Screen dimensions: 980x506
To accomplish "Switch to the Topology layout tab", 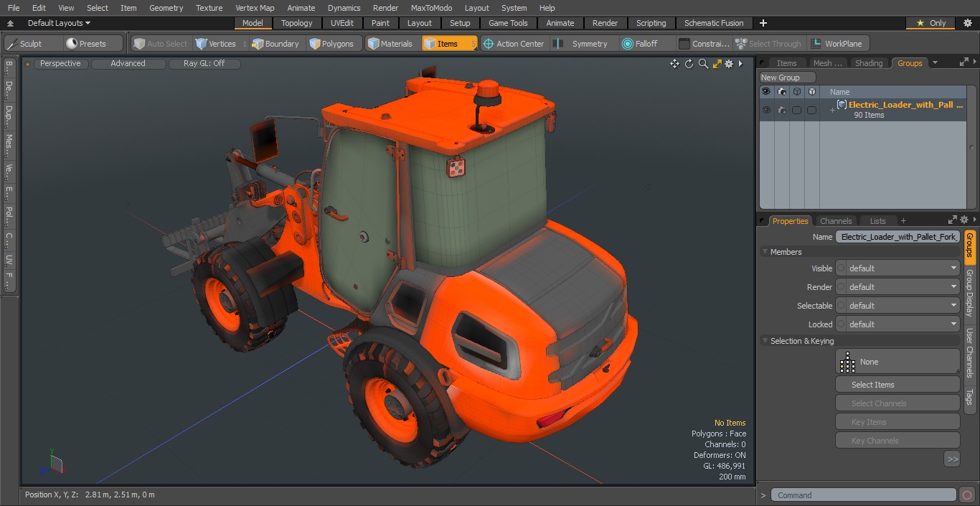I will [296, 23].
